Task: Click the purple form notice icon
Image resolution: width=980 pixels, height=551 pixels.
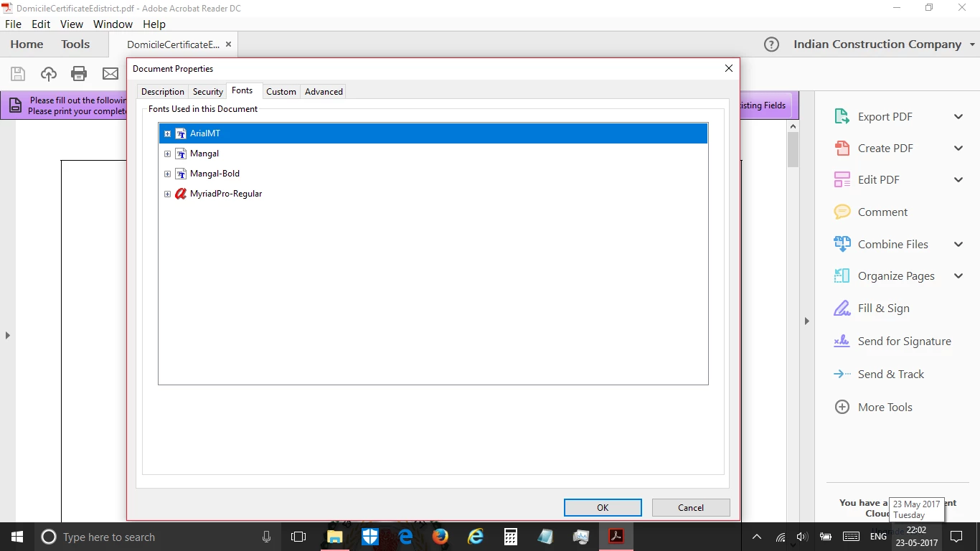Action: pyautogui.click(x=15, y=105)
